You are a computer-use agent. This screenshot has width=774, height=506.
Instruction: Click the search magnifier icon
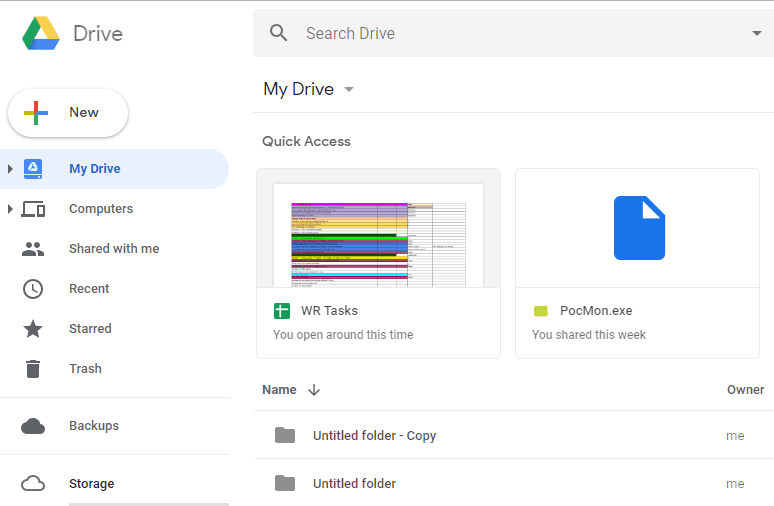pyautogui.click(x=278, y=33)
